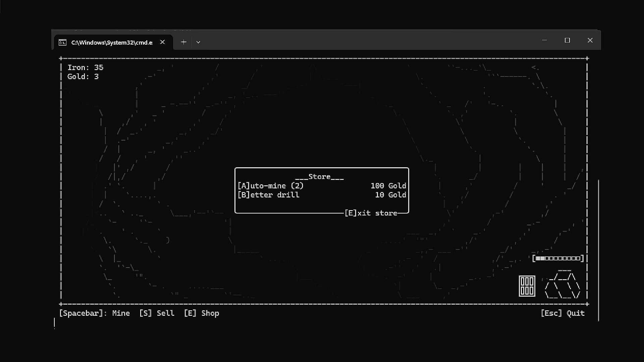This screenshot has width=644, height=362.
Task: Click the S Sell hint
Action: click(x=157, y=313)
